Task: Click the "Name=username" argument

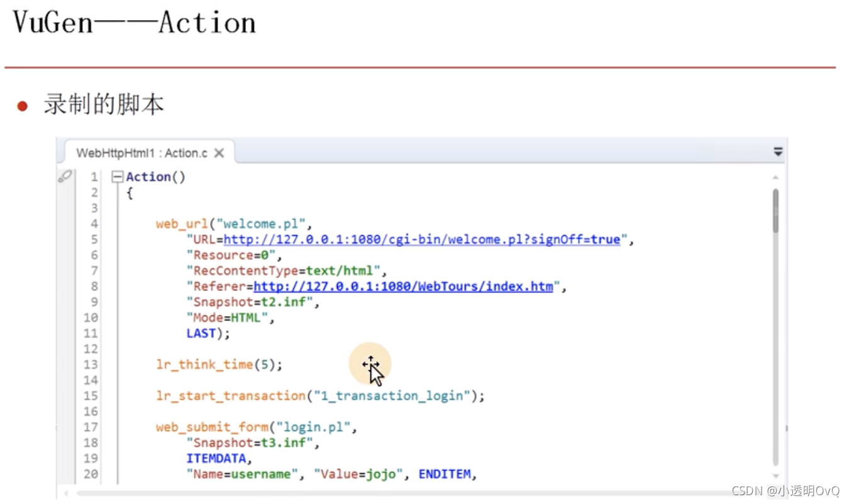Action: 243,474
